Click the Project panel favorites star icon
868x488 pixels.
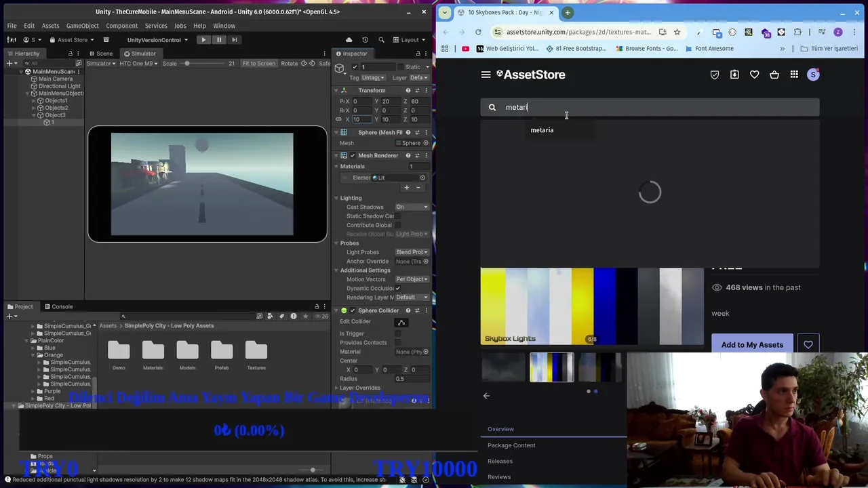(x=305, y=316)
